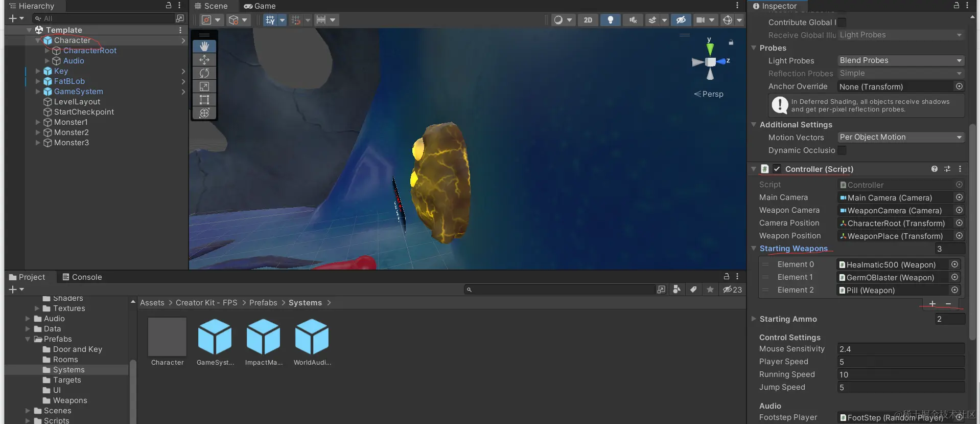Image resolution: width=980 pixels, height=424 pixels.
Task: Open object picker for Weapon Camera field
Action: pyautogui.click(x=960, y=210)
